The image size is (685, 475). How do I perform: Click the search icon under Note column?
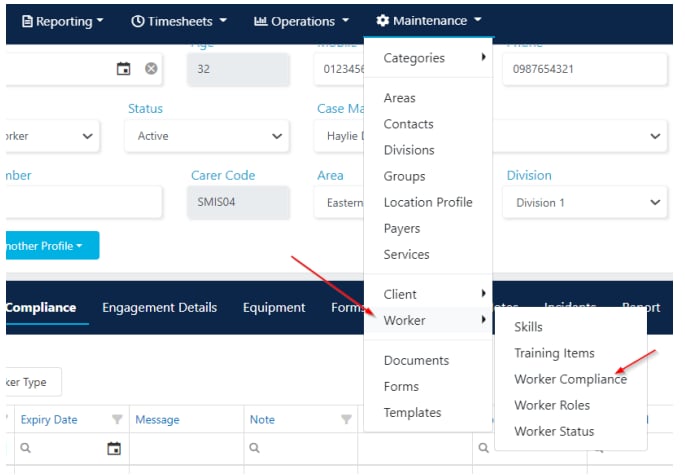pyautogui.click(x=255, y=448)
